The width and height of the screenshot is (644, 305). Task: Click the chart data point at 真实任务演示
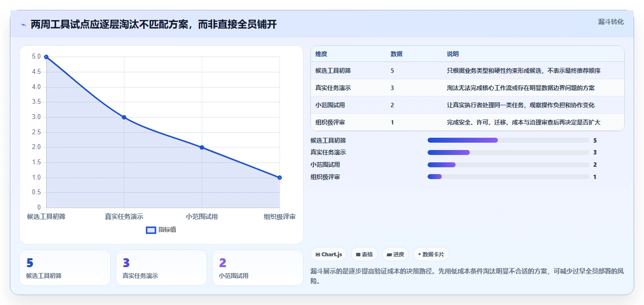pyautogui.click(x=124, y=117)
